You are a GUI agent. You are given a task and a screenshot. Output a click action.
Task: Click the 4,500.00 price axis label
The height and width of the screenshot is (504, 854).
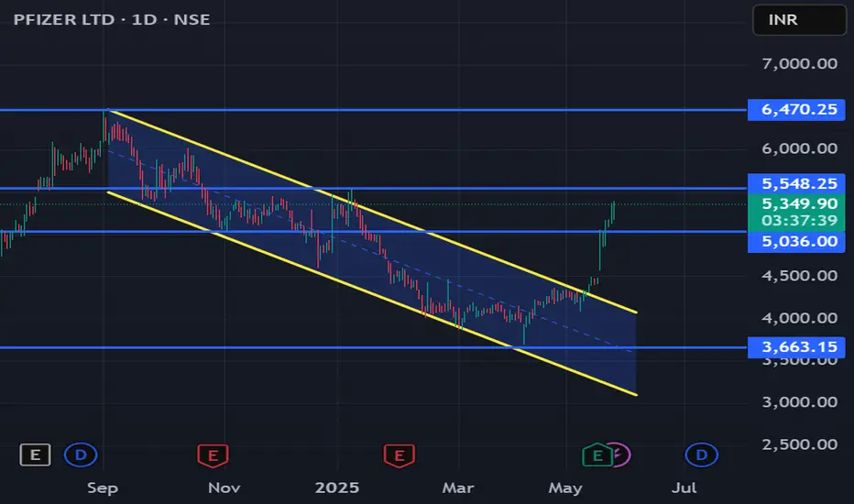click(x=799, y=276)
